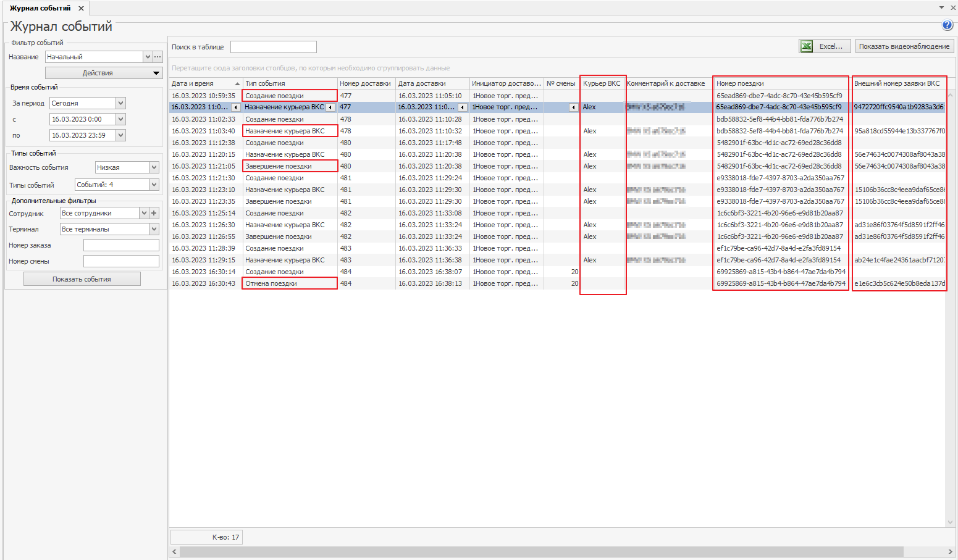Viewport: 958px width, 560px height.
Task: Sort by Дата и время column header
Action: click(x=206, y=83)
